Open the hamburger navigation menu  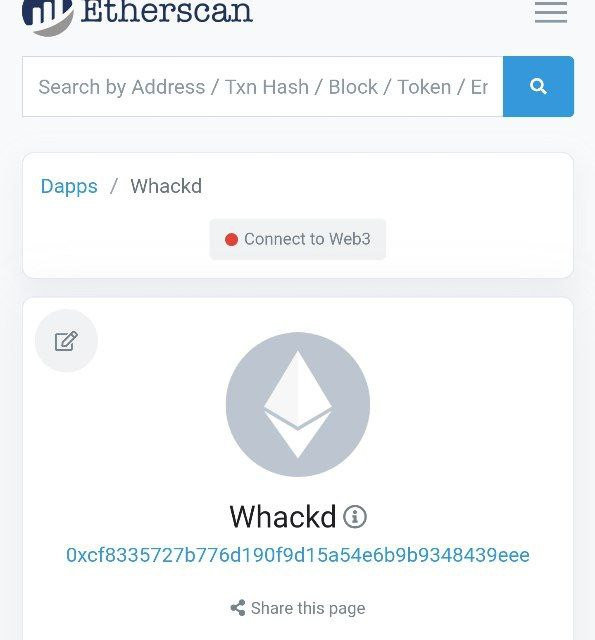pos(551,12)
